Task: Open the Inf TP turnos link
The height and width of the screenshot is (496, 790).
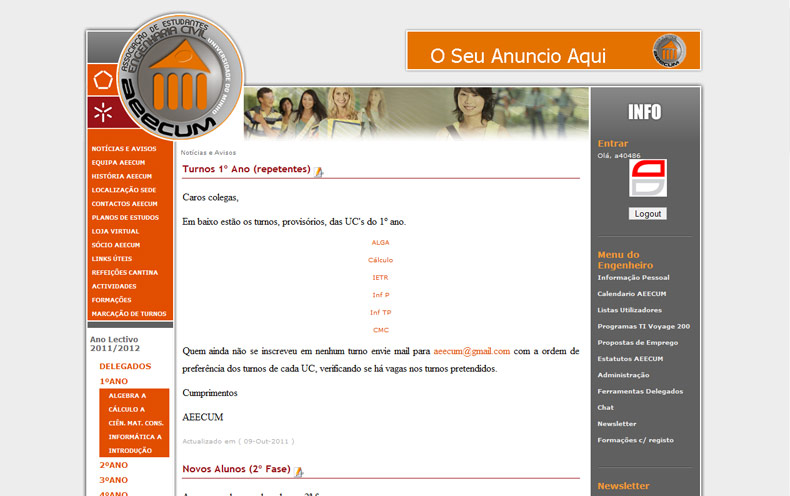Action: tap(380, 313)
